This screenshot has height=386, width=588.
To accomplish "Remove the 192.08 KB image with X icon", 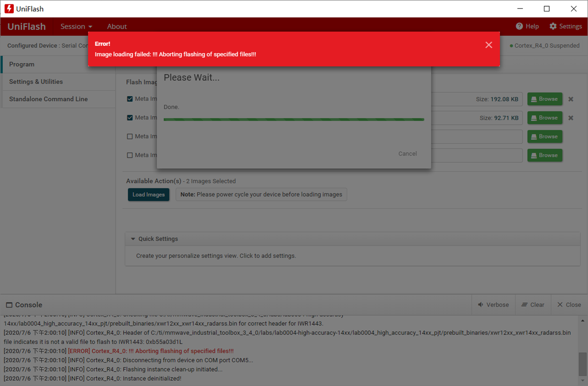I will (x=571, y=99).
